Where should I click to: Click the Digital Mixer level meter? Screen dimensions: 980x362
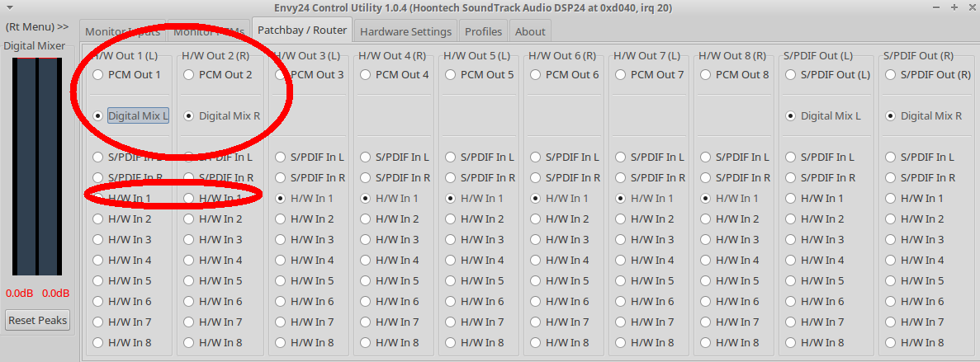37,165
